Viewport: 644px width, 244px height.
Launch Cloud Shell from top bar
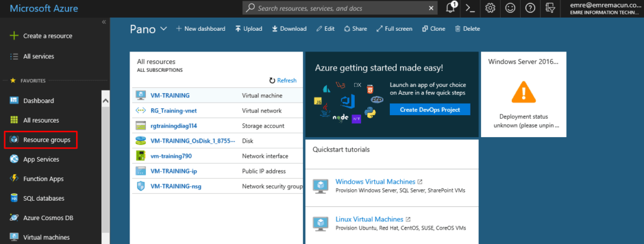(470, 8)
